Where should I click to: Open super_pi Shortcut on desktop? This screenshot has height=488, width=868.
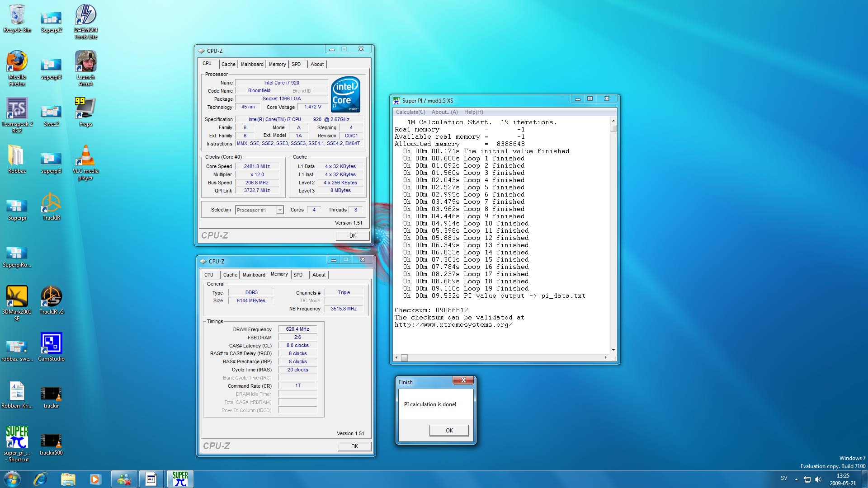coord(17,444)
